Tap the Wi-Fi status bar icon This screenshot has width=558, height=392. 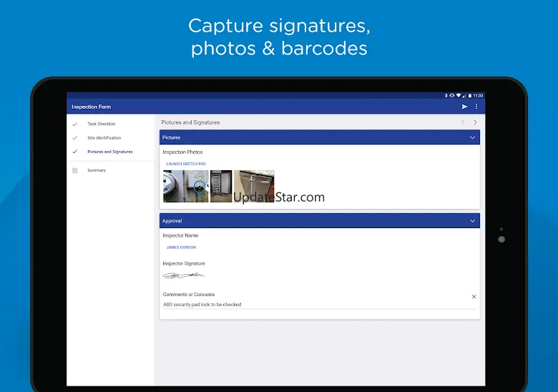point(459,95)
